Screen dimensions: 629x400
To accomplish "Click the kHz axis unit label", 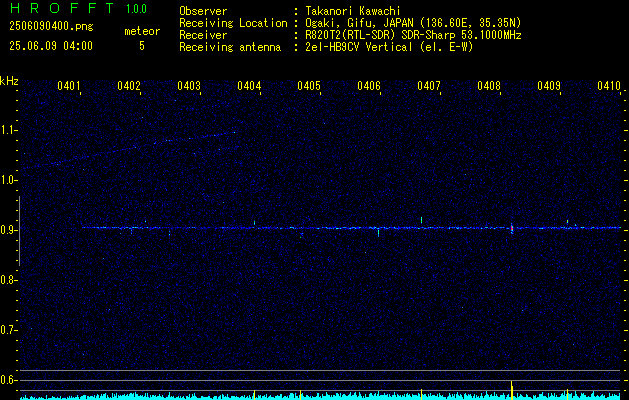I will (9, 81).
